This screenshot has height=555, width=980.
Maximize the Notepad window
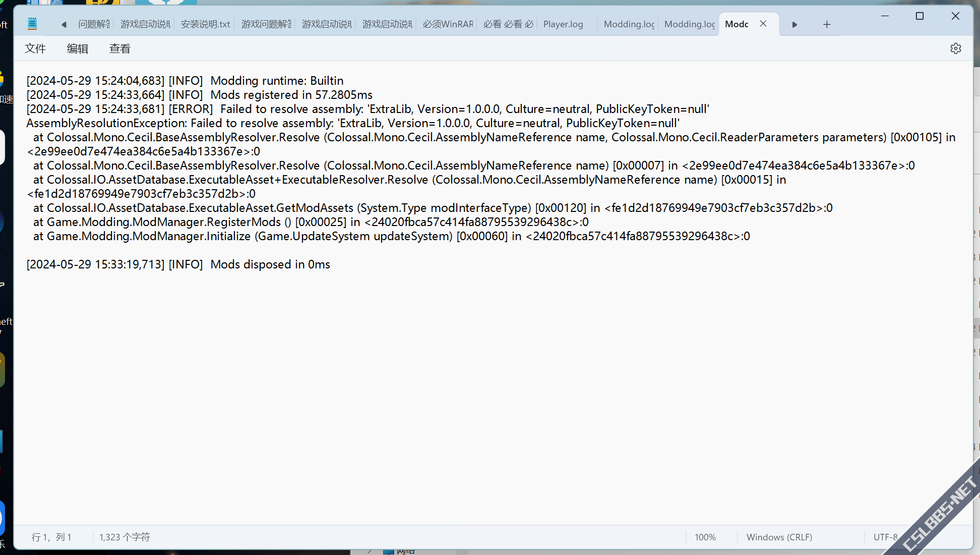[920, 16]
